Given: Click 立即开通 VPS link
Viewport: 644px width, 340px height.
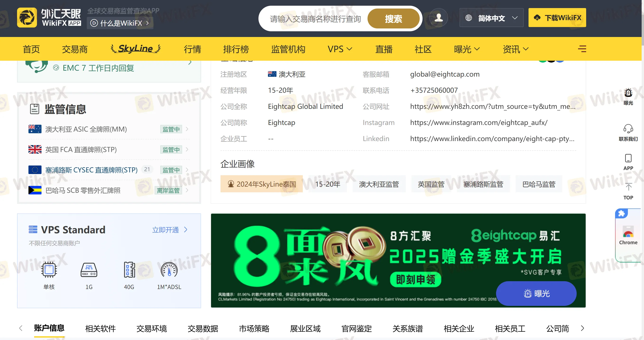Looking at the screenshot, I should [170, 230].
